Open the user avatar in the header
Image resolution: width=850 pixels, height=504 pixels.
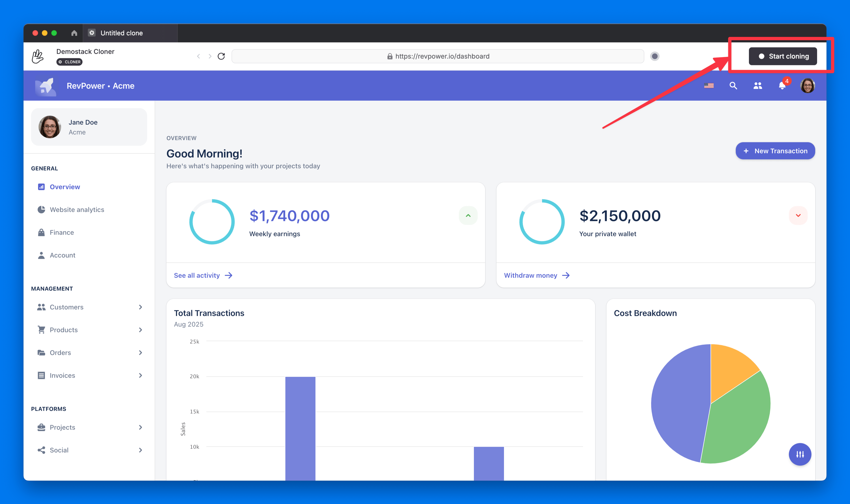[x=807, y=85]
